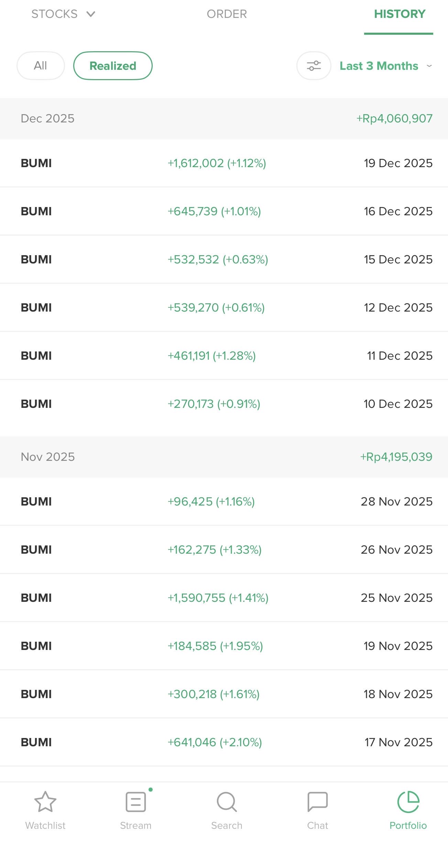Open the Watchlist star icon
The image size is (448, 868).
click(45, 802)
